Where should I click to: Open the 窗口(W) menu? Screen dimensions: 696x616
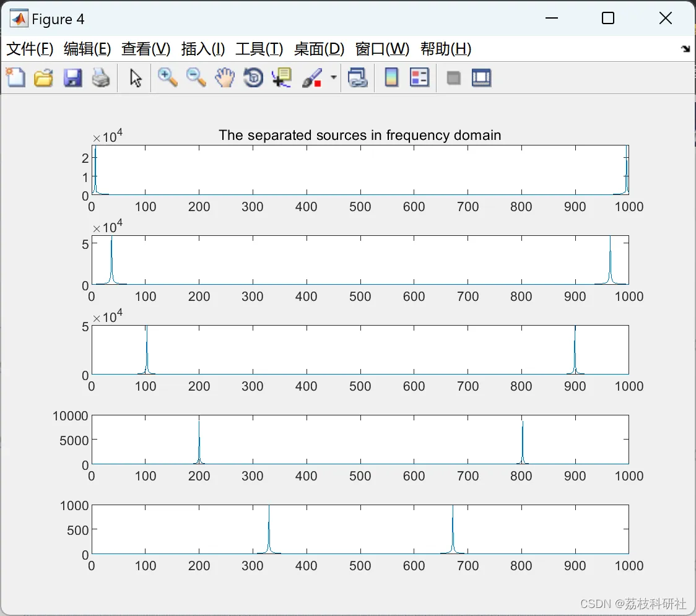tap(382, 49)
